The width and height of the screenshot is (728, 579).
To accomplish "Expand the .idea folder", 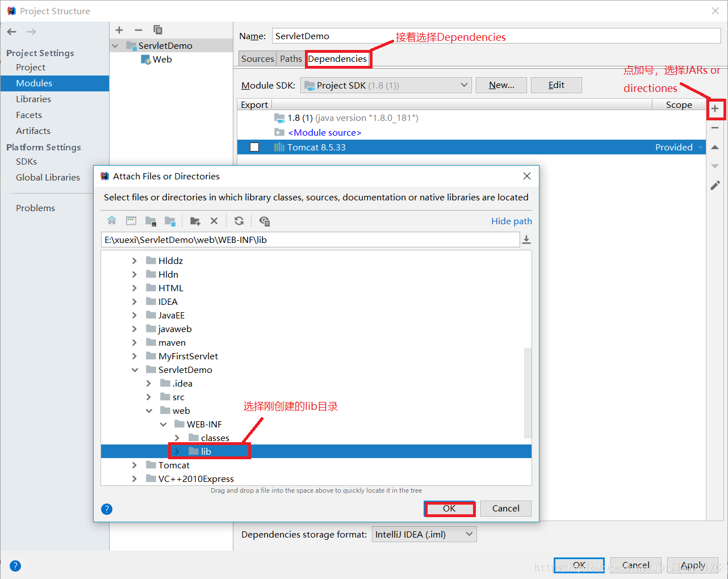I will [x=149, y=383].
